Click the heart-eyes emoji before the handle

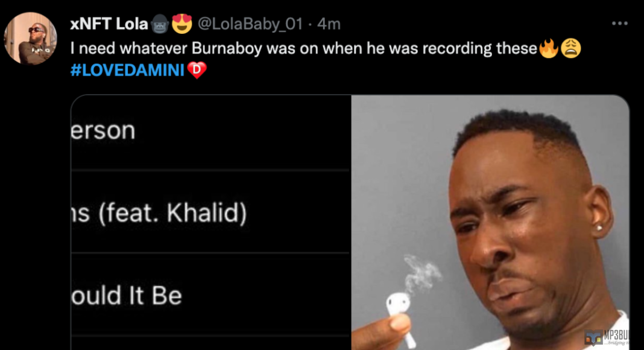pyautogui.click(x=182, y=24)
